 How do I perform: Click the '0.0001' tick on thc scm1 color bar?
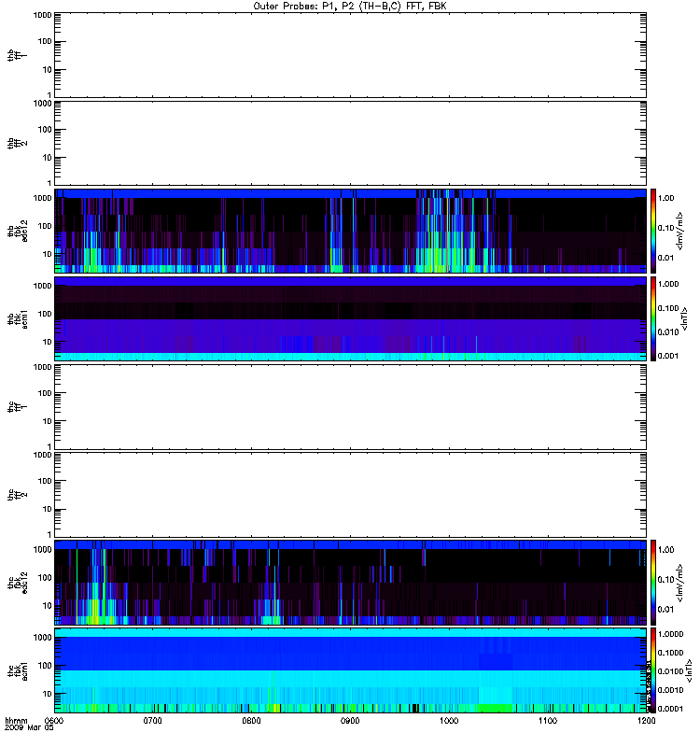[670, 709]
